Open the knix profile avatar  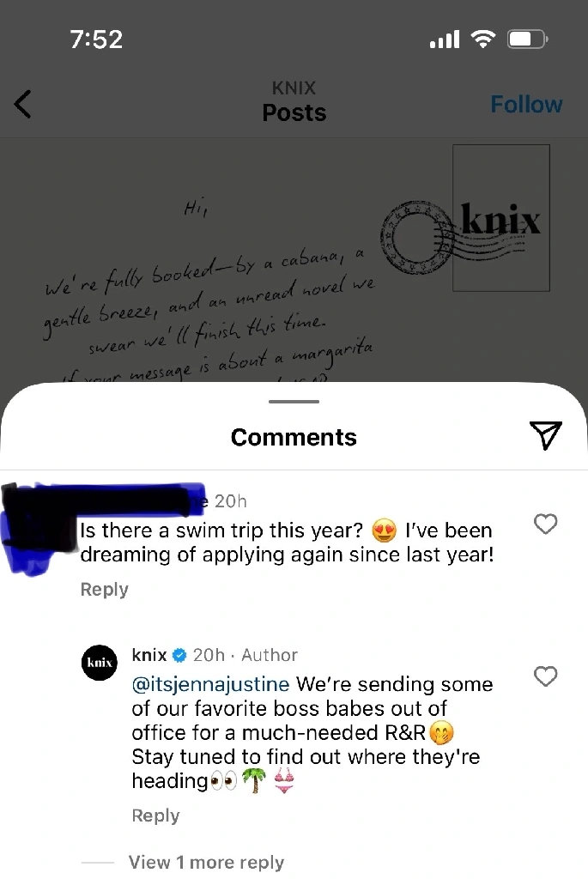100,663
